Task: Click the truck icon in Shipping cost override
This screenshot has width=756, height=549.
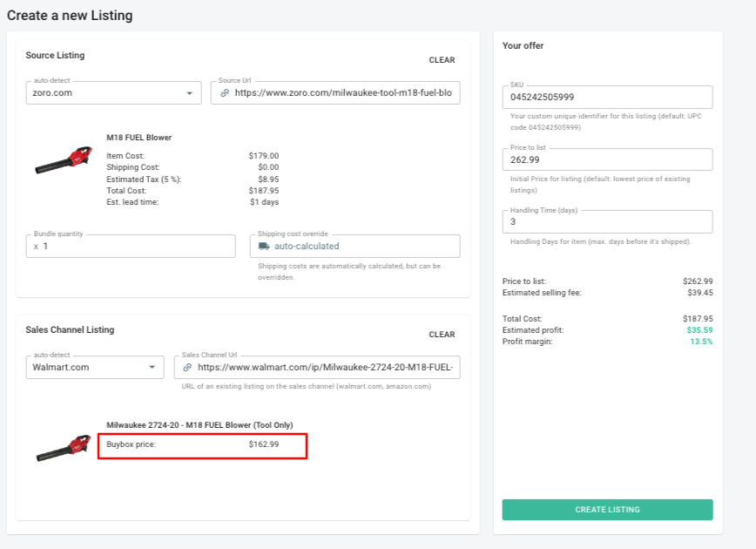Action: coord(264,247)
